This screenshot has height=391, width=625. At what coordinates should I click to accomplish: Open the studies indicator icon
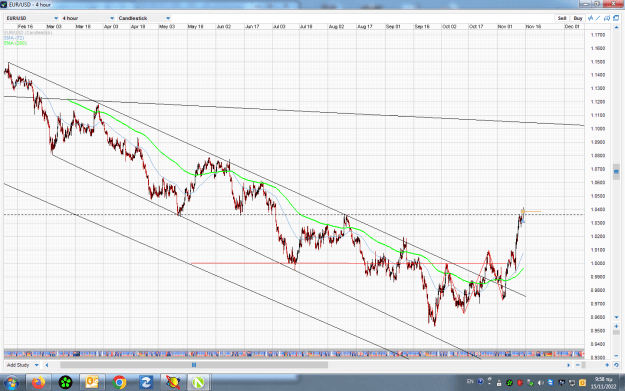tap(590, 18)
